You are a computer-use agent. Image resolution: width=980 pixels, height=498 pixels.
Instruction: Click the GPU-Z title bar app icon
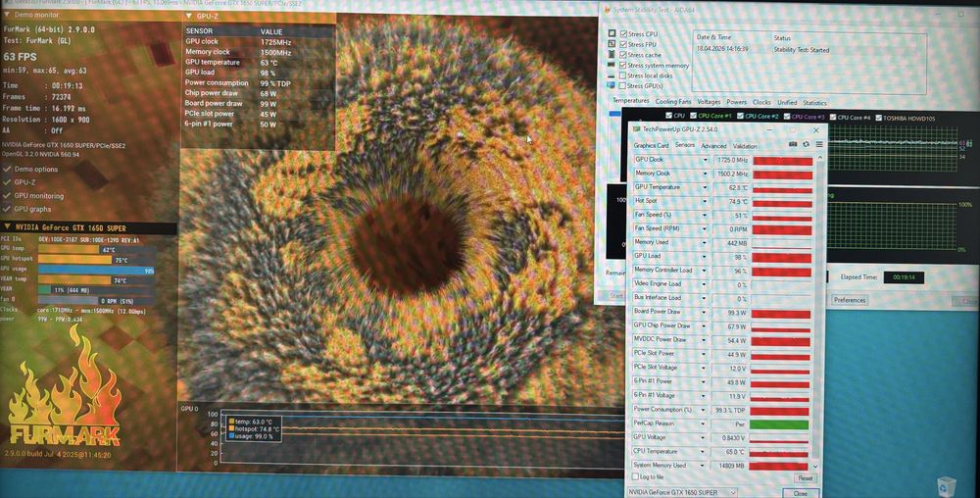pyautogui.click(x=637, y=129)
